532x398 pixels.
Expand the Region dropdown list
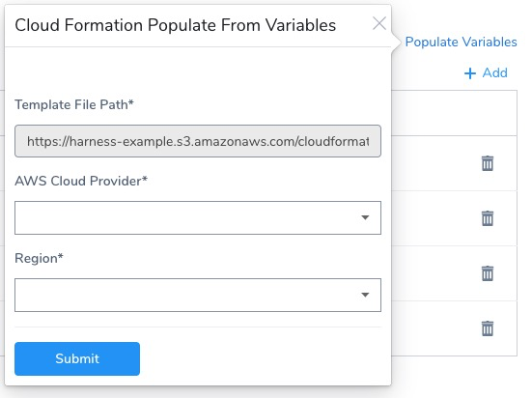(x=198, y=295)
